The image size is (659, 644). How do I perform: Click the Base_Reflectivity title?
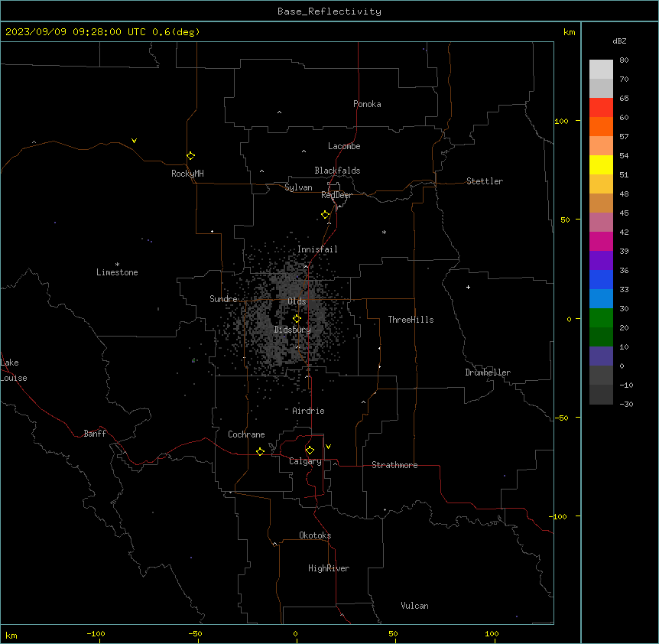pyautogui.click(x=329, y=11)
